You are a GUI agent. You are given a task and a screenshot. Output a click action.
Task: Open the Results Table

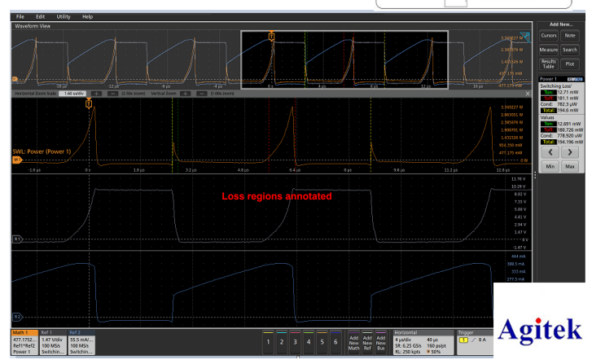tap(549, 64)
